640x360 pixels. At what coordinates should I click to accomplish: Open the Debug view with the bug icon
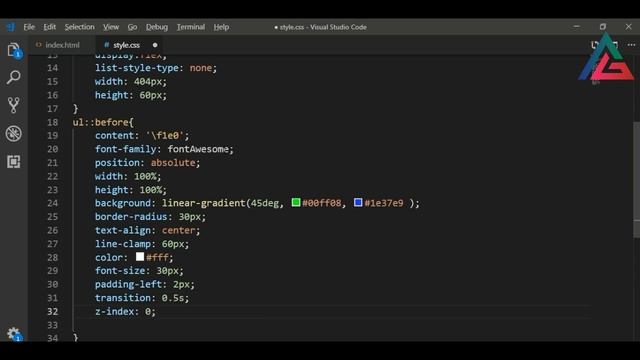pyautogui.click(x=13, y=133)
